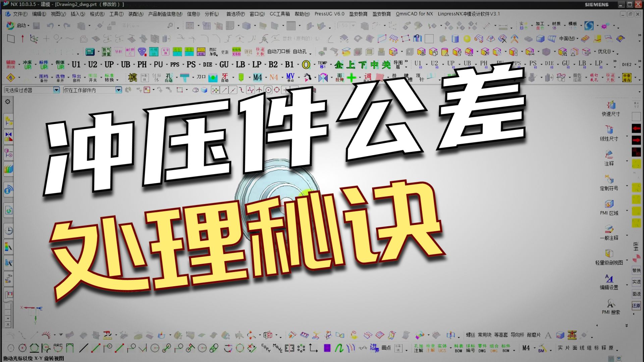
Task: Click the dimmed command finder search field
Action: coord(148,25)
